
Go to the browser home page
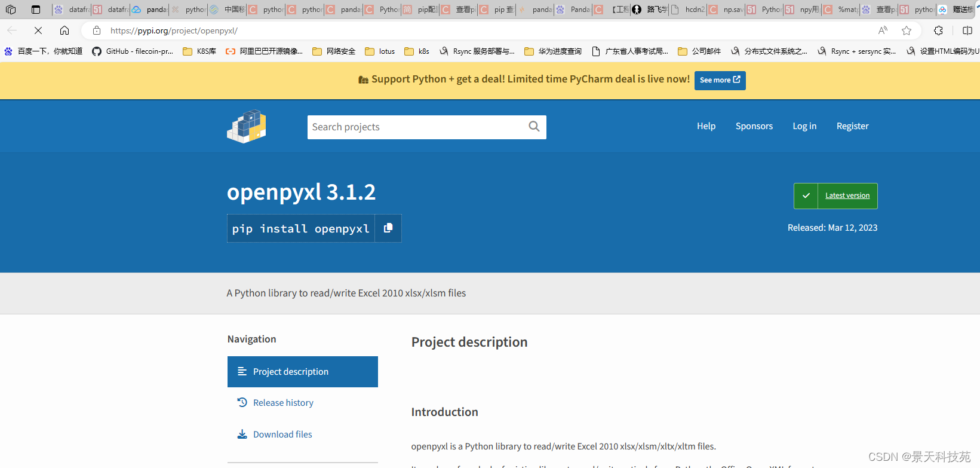(x=64, y=30)
